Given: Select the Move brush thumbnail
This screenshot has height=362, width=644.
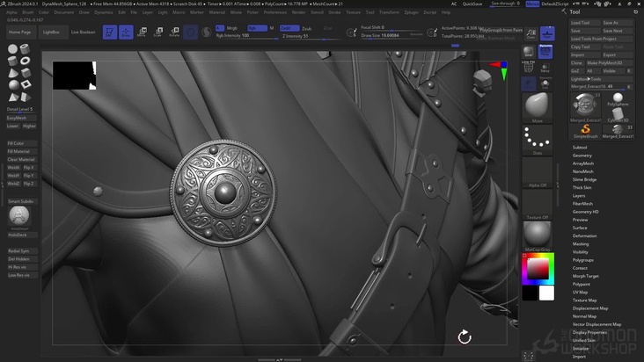Looking at the screenshot, I should click(x=538, y=108).
